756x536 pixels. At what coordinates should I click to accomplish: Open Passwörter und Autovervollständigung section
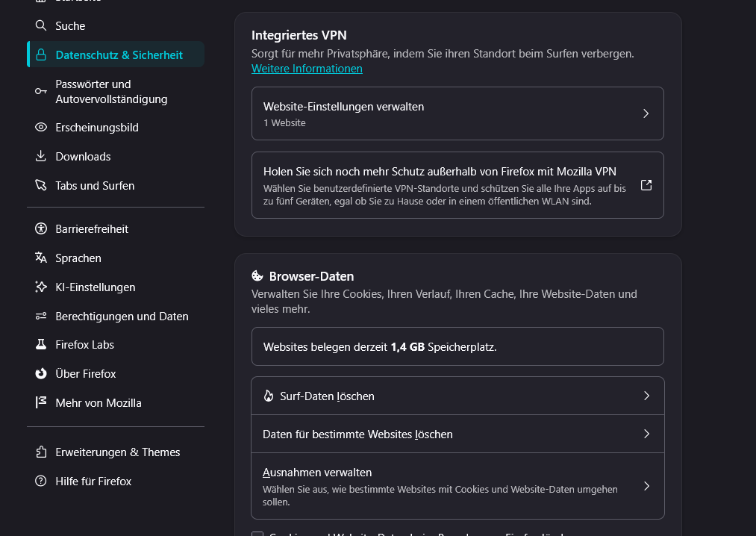click(116, 91)
